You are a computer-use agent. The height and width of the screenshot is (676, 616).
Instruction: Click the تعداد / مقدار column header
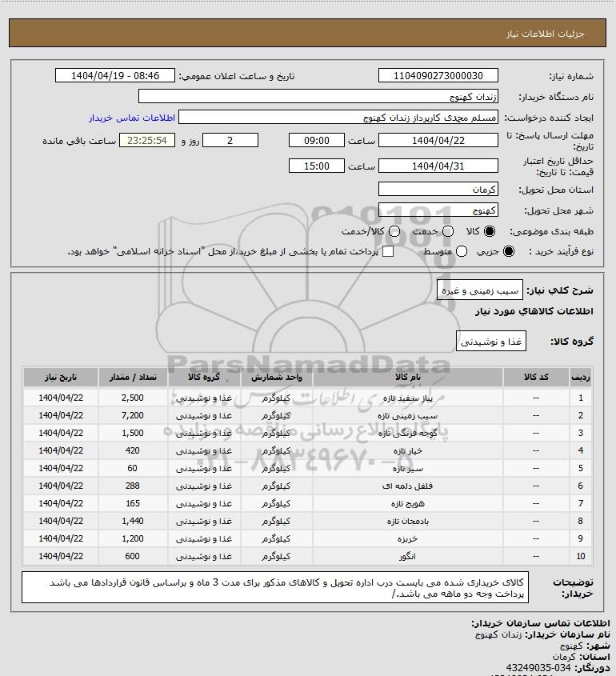coord(133,378)
